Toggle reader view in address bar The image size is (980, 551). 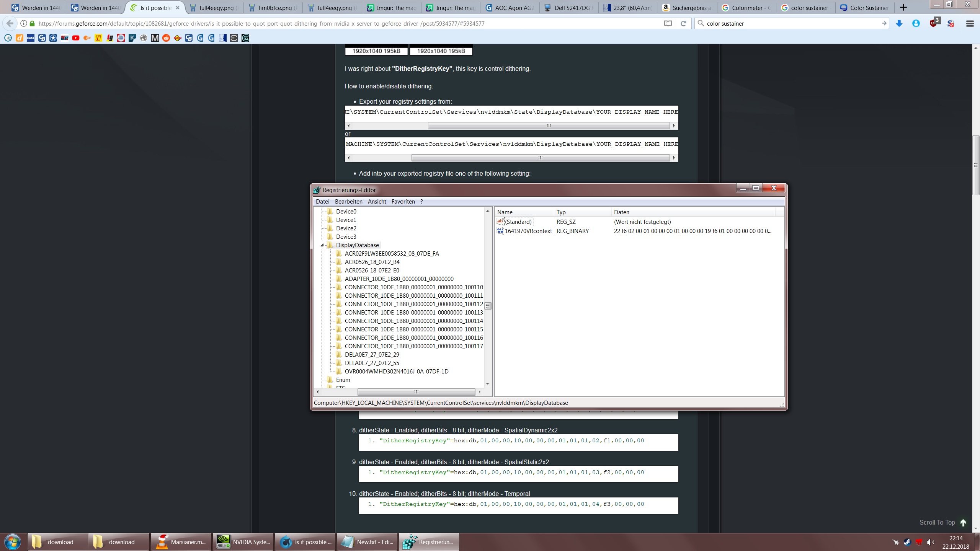click(x=668, y=23)
